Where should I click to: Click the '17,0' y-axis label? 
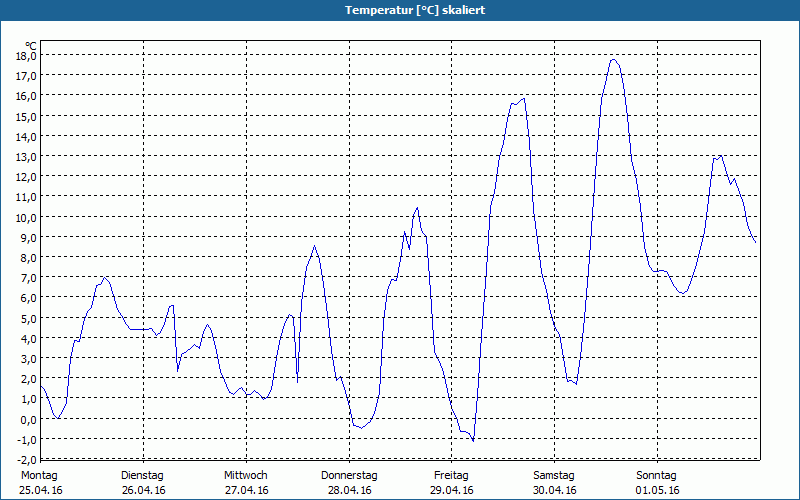tap(26, 76)
